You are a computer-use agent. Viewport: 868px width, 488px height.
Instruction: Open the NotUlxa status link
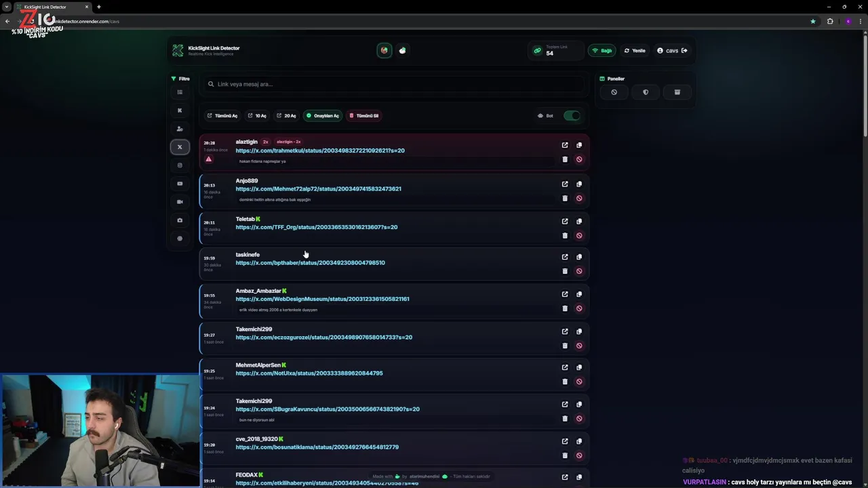click(309, 373)
